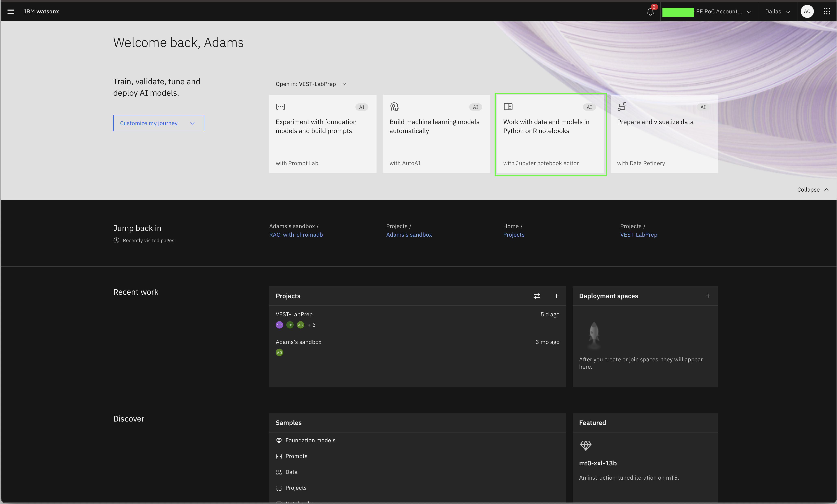Open Adams's sandbox link in Jump back in
Image resolution: width=837 pixels, height=504 pixels.
click(x=409, y=235)
